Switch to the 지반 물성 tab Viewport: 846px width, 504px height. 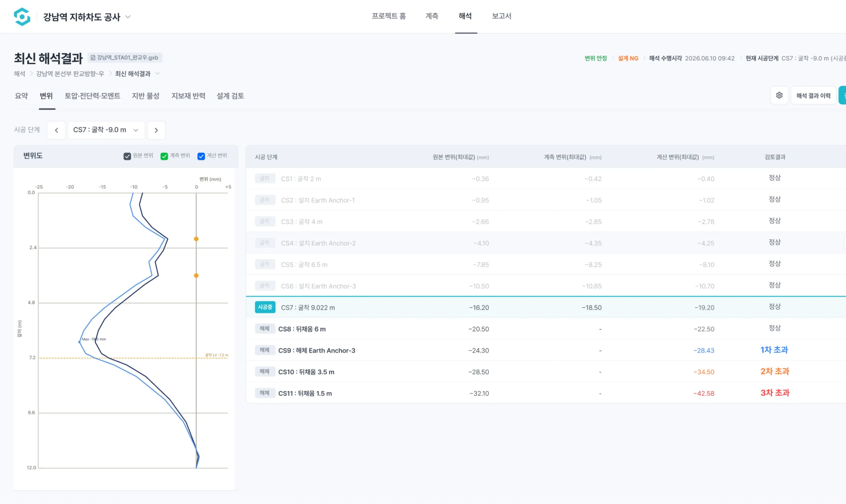click(x=145, y=96)
